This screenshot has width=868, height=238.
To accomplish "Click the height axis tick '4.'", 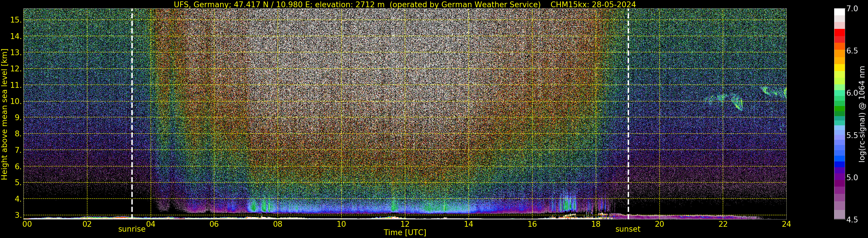I will point(18,199).
